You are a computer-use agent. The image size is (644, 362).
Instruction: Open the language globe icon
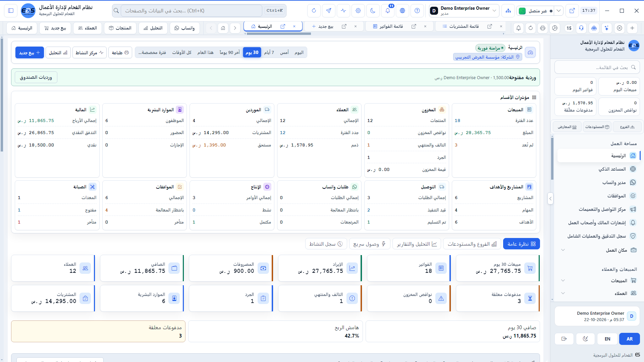click(402, 11)
